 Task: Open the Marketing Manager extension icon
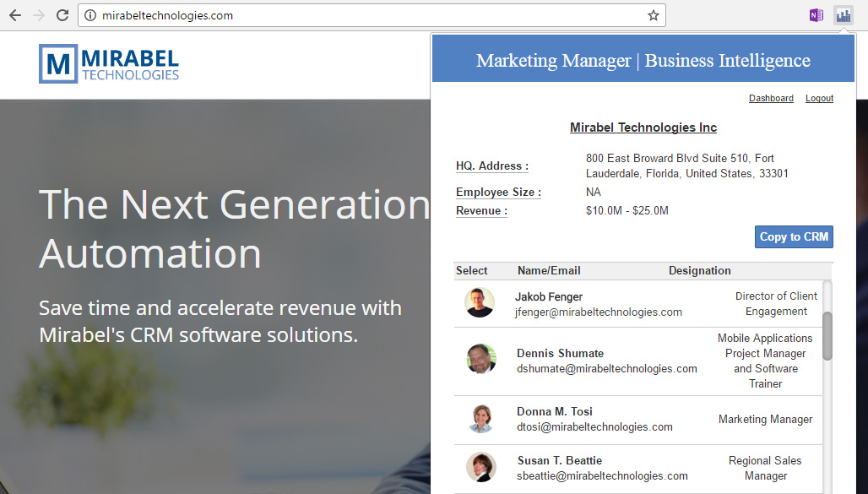tap(844, 15)
